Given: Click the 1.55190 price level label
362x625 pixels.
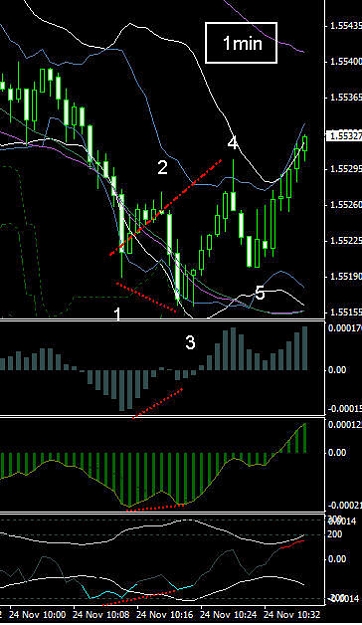Looking at the screenshot, I should (x=346, y=276).
